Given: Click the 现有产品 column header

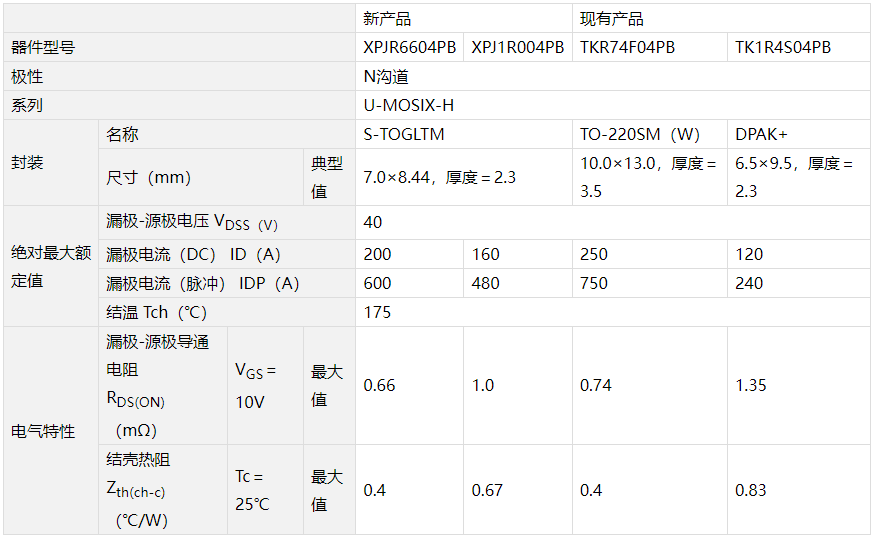Looking at the screenshot, I should tap(721, 18).
